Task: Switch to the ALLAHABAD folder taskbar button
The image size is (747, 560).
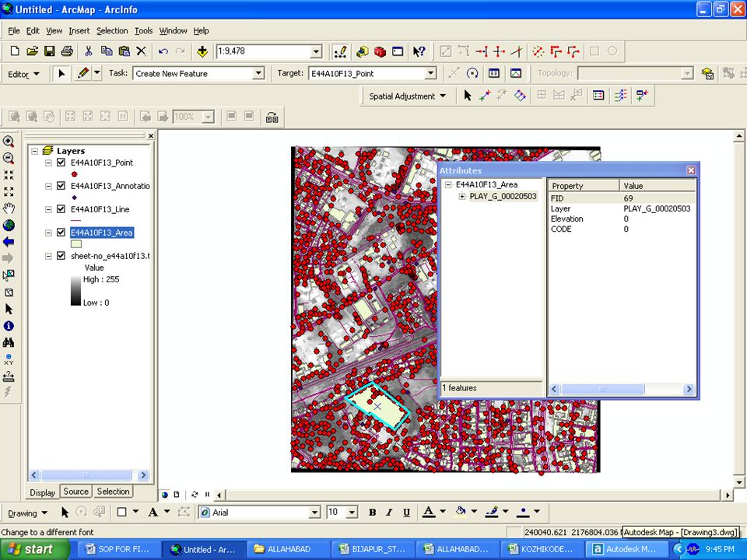Action: coord(289,549)
